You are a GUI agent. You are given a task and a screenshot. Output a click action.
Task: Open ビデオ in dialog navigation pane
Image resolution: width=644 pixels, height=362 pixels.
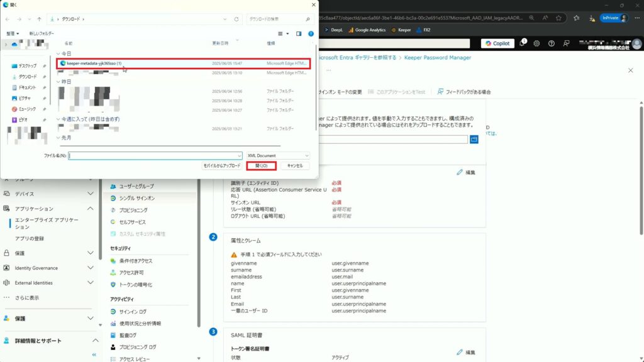[23, 120]
